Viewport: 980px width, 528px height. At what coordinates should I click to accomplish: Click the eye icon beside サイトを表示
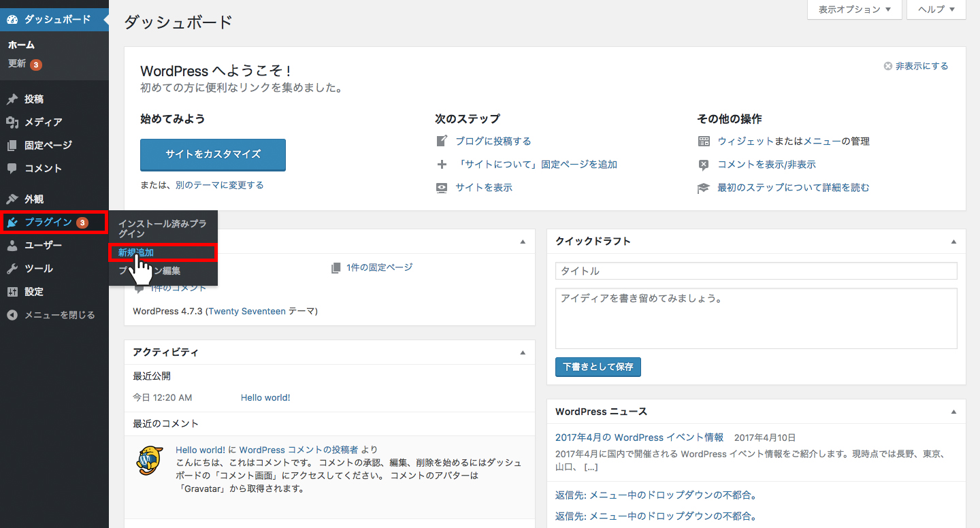442,188
